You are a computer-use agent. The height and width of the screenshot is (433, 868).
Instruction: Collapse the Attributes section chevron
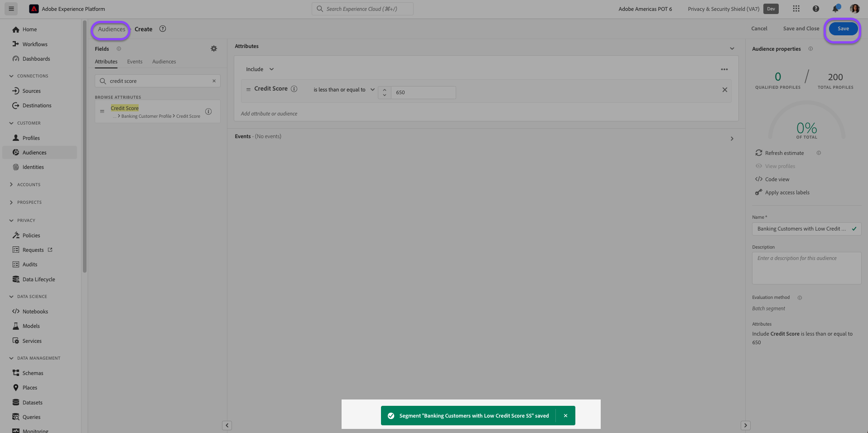(x=732, y=48)
